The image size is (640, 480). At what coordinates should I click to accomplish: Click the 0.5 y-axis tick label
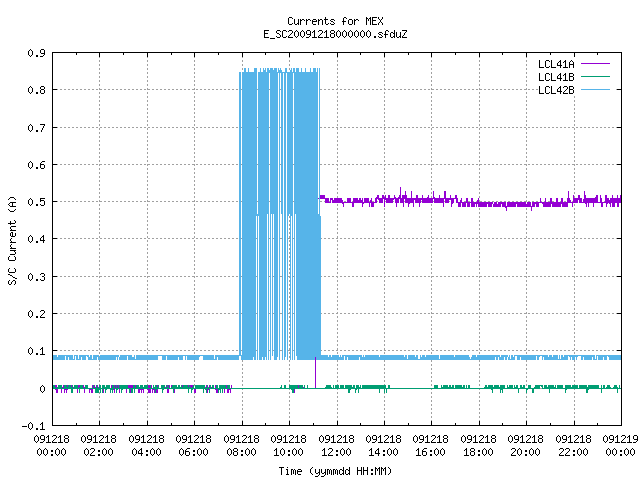coord(36,202)
